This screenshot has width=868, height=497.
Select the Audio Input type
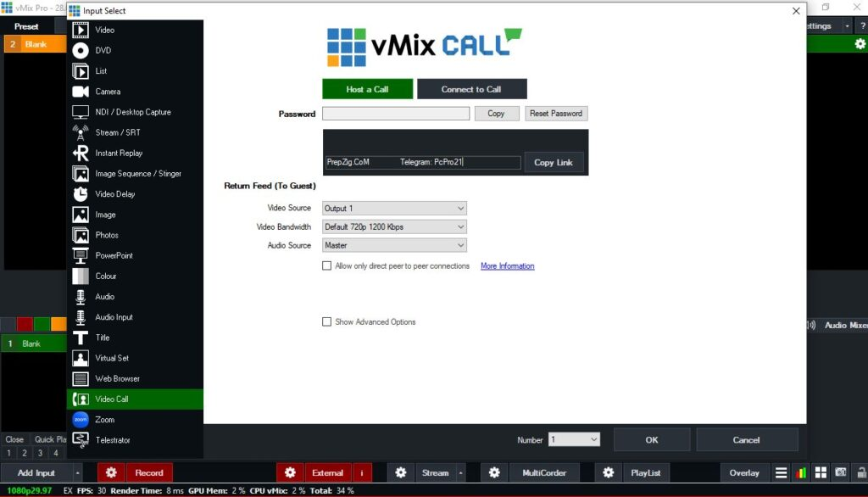pos(135,317)
